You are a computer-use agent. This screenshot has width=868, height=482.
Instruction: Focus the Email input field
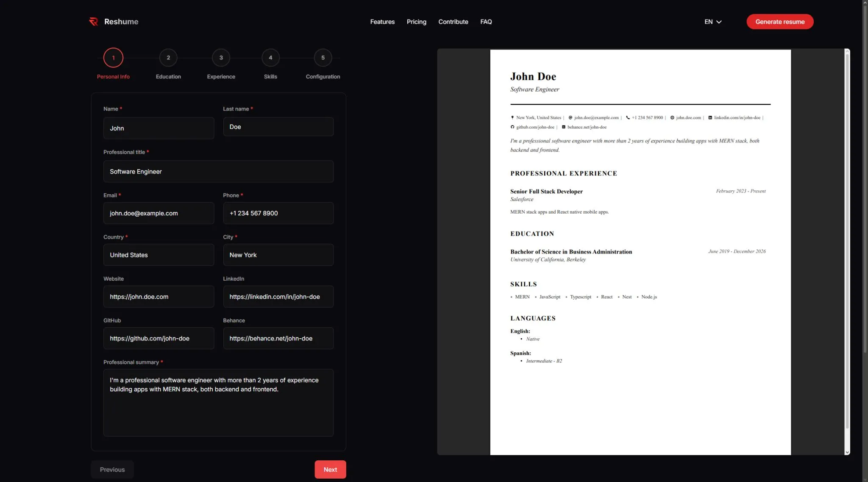158,213
